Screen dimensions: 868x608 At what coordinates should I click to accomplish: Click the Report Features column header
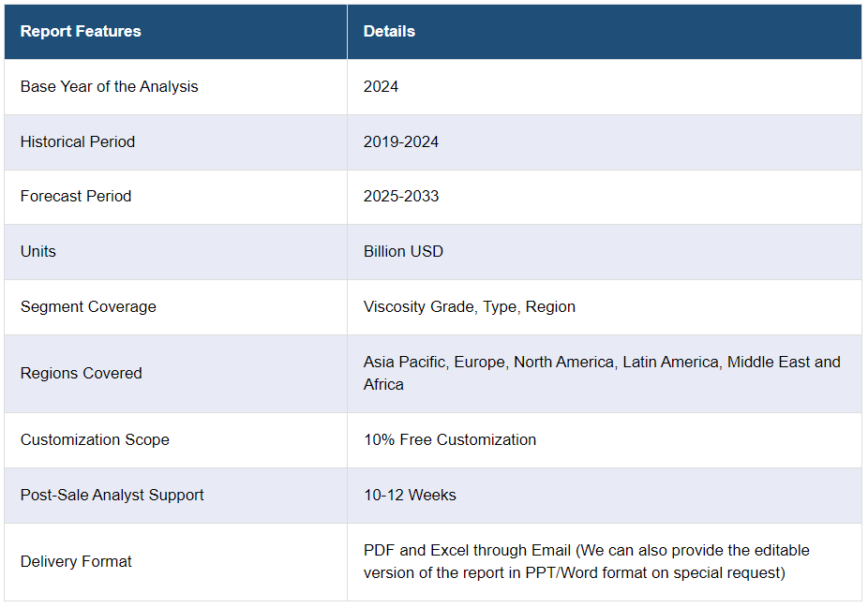click(x=81, y=32)
